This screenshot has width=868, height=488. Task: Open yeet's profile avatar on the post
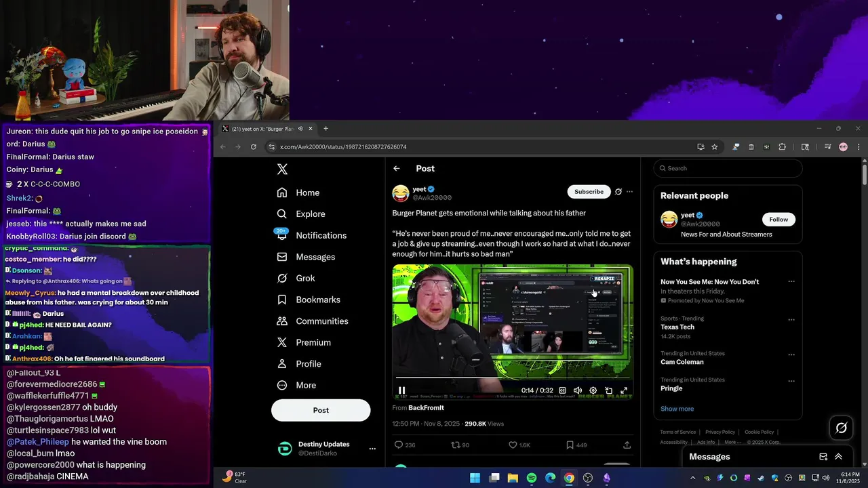[401, 193]
